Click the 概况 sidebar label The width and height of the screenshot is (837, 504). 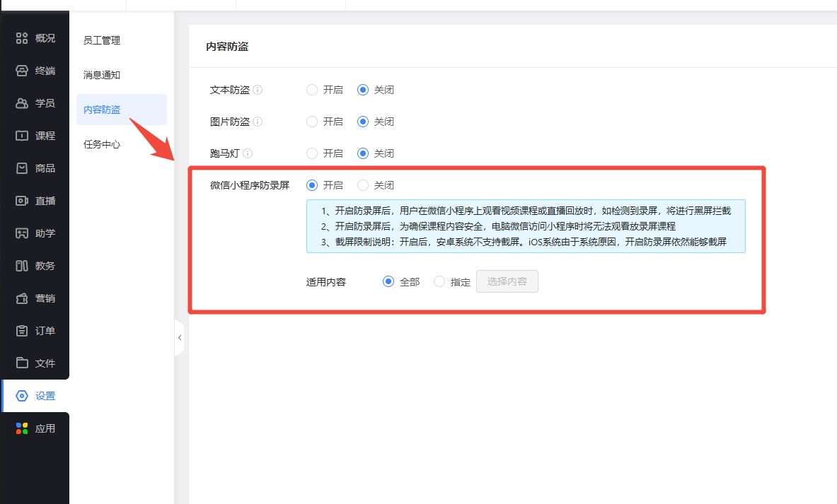pyautogui.click(x=45, y=38)
